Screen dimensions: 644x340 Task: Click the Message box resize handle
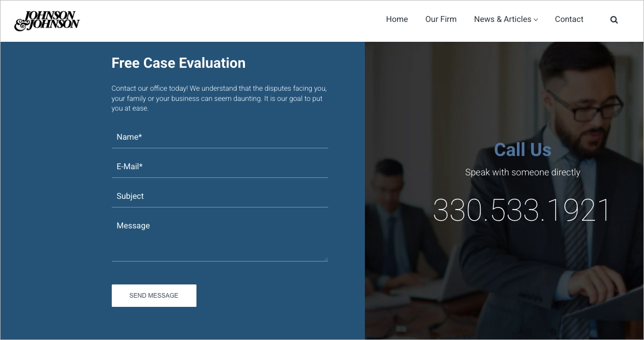coord(326,259)
